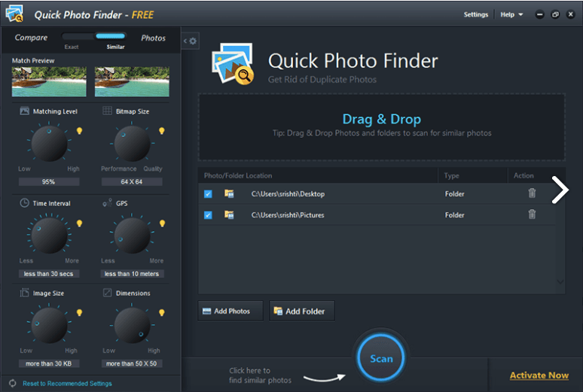
Task: Restore the Quick Photo Finder window size
Action: [x=555, y=14]
